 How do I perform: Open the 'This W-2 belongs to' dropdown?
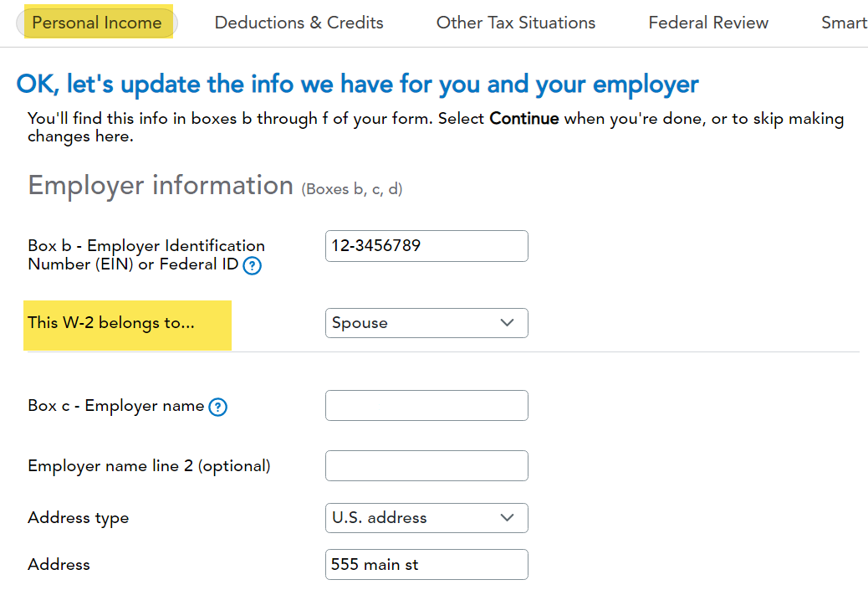pos(426,323)
